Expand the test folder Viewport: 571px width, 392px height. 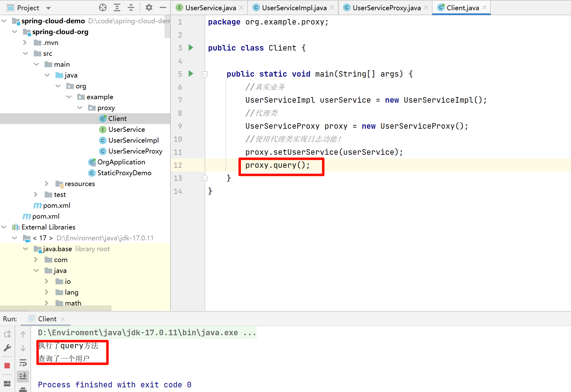[36, 194]
